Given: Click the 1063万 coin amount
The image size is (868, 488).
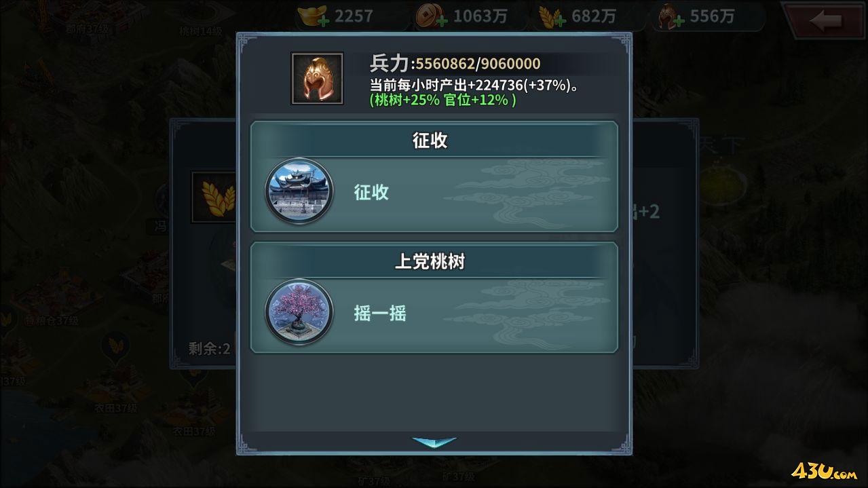Looking at the screenshot, I should [480, 16].
